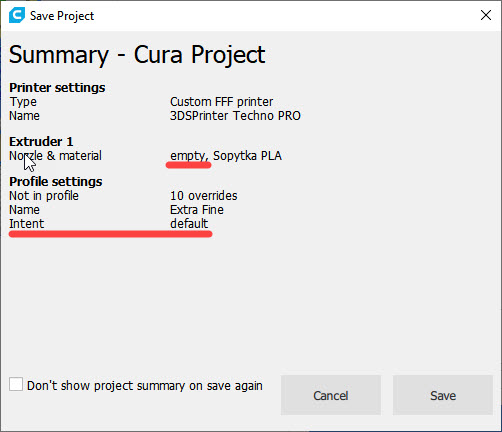Image resolution: width=502 pixels, height=432 pixels.
Task: Click the Cura logo icon in title bar
Action: 17,15
